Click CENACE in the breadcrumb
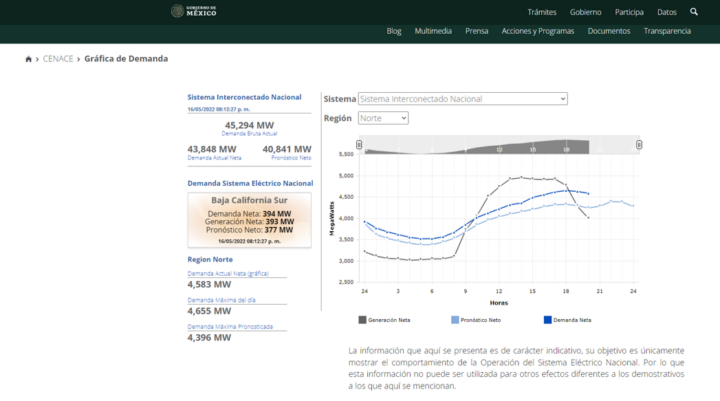Image resolution: width=720 pixels, height=401 pixels. tap(59, 59)
